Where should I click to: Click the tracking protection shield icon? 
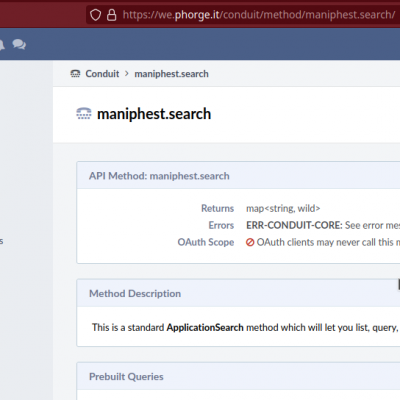(95, 15)
